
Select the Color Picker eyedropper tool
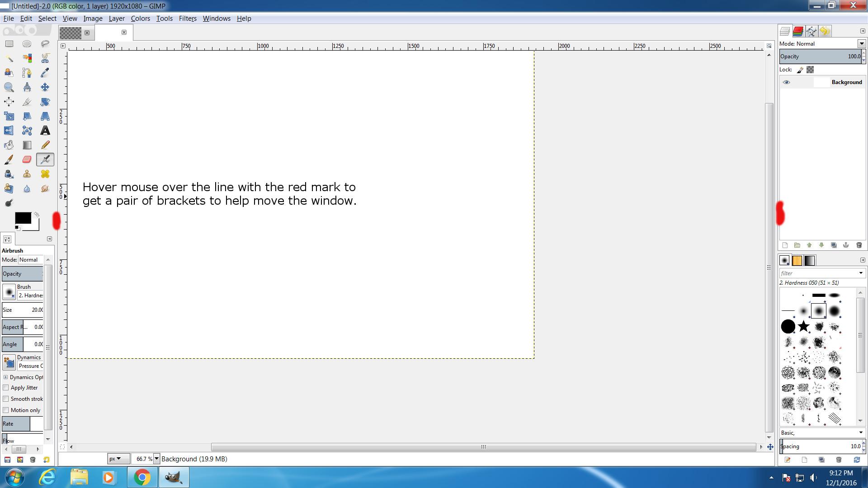45,73
